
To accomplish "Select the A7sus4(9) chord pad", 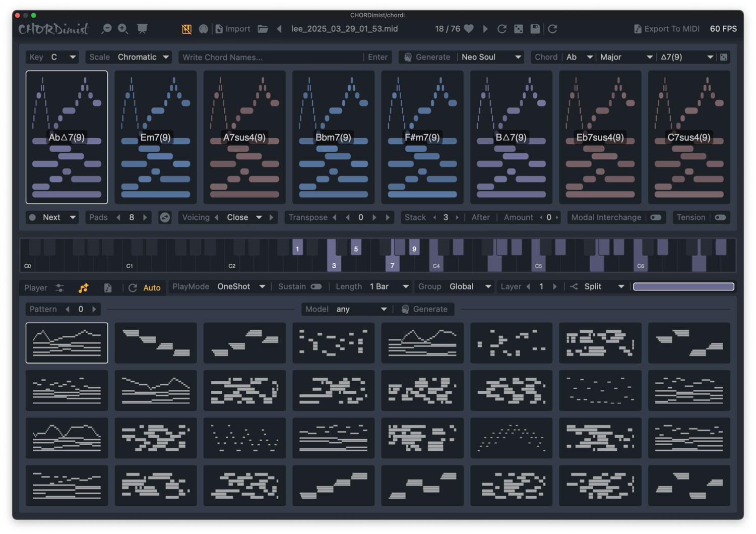I will tap(244, 137).
